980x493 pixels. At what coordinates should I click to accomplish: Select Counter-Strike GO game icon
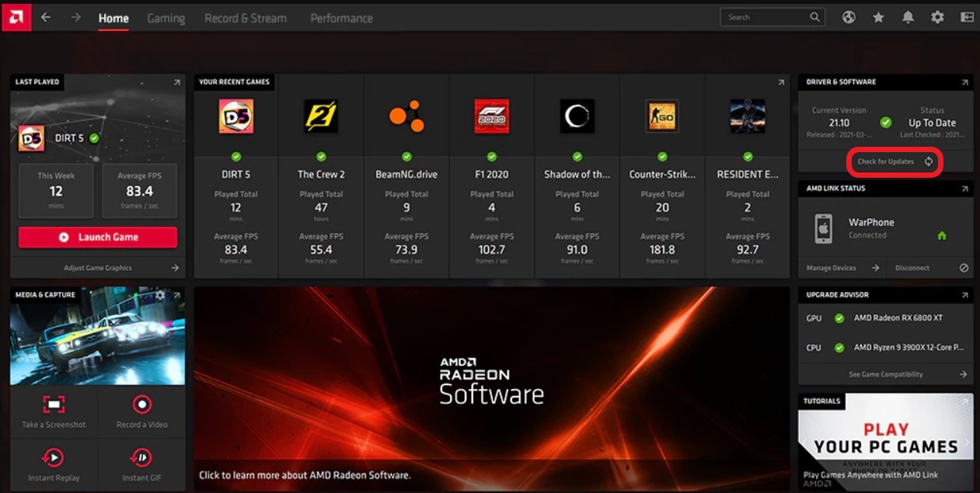(x=662, y=116)
